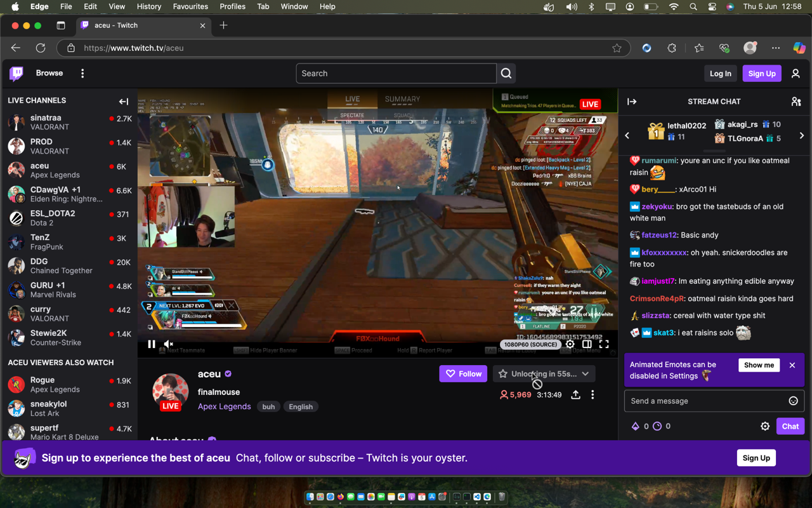
Task: Click aceu profile avatar with LIVE badge
Action: (171, 391)
